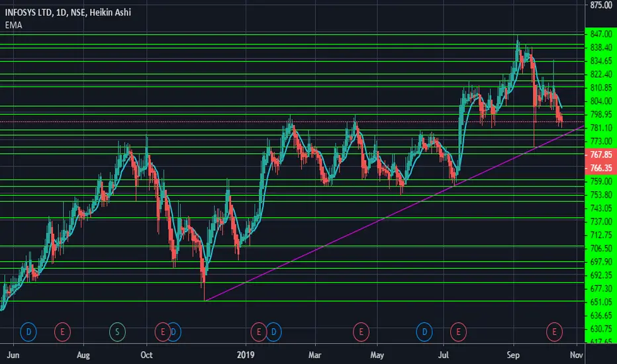617x364 pixels.
Task: Click the 636.65 price axis label
Action: [x=601, y=315]
